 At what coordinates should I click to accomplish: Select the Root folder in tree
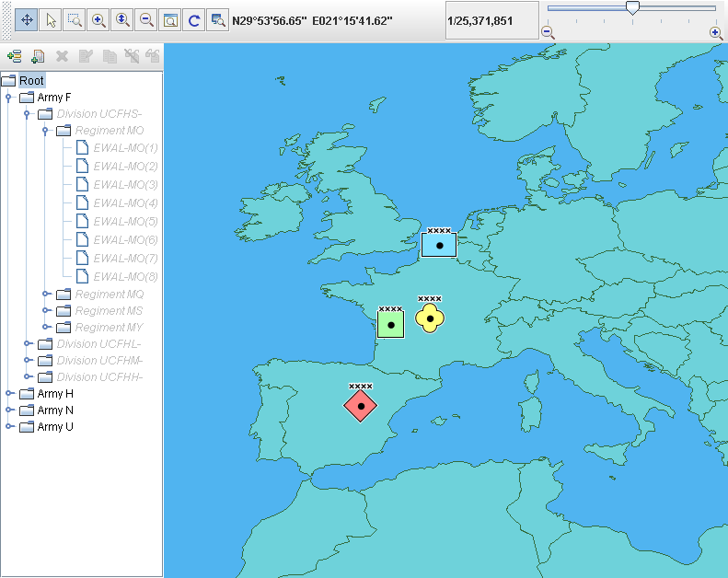coord(31,81)
